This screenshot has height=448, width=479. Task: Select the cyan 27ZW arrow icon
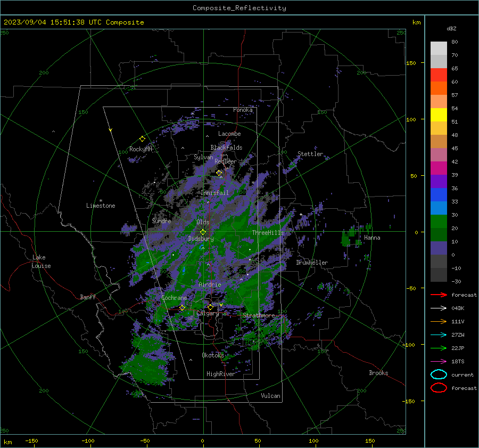[x=439, y=335]
